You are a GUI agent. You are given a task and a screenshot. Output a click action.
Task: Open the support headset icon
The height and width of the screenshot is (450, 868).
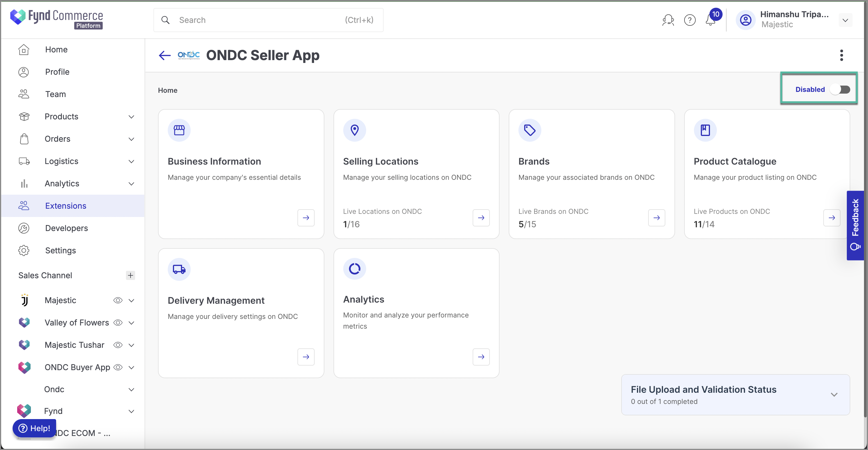[x=668, y=20]
